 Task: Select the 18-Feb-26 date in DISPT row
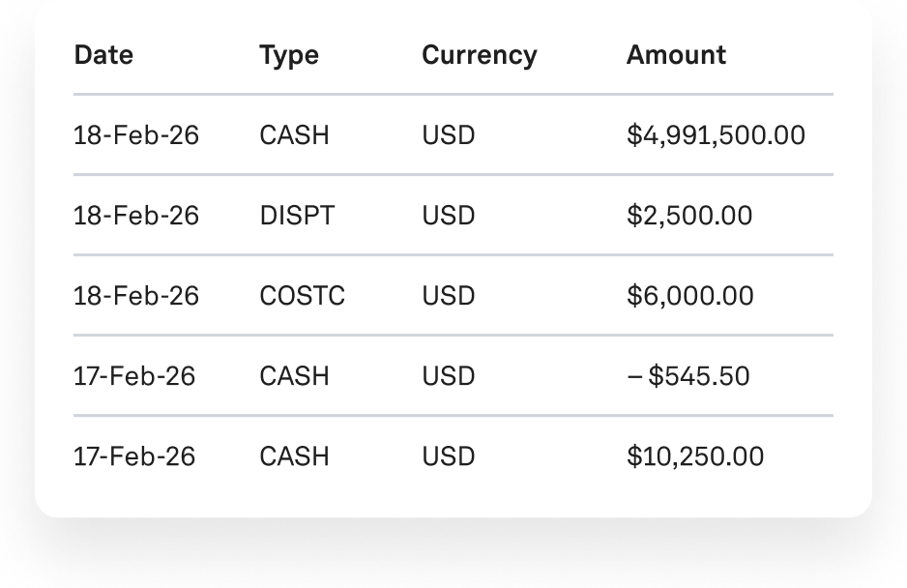click(136, 216)
